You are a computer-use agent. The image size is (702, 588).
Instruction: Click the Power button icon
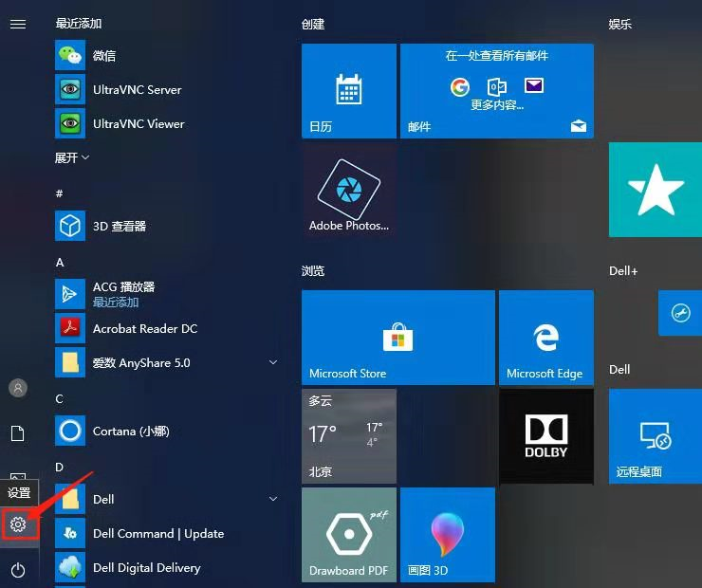click(18, 570)
